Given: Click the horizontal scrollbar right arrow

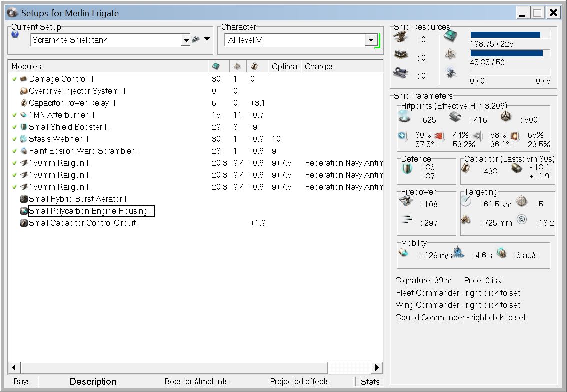Looking at the screenshot, I should pyautogui.click(x=377, y=368).
